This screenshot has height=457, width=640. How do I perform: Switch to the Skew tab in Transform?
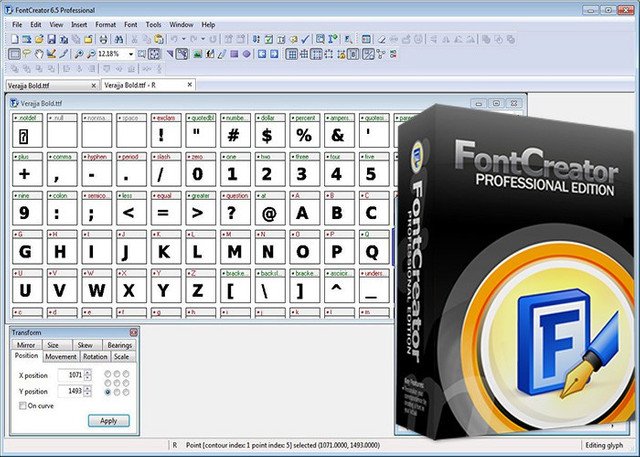tap(85, 345)
